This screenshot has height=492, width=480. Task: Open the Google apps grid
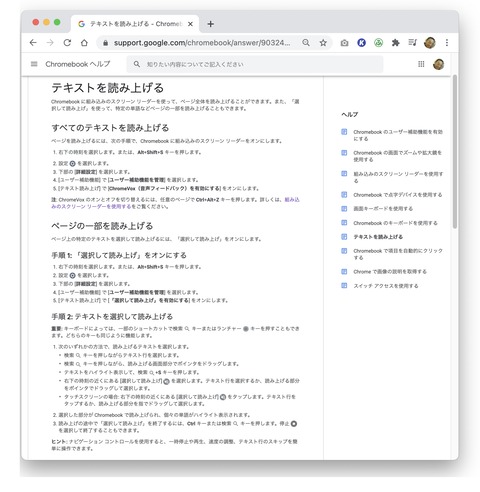click(x=421, y=64)
